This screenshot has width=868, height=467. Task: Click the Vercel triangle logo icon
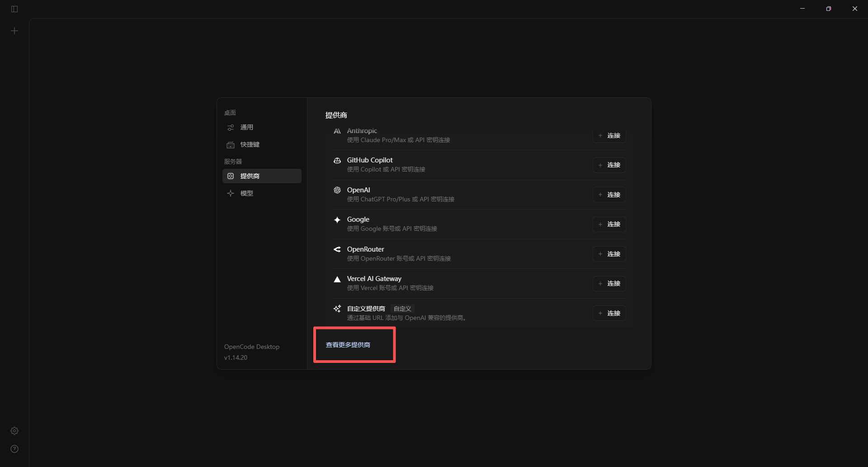click(337, 279)
